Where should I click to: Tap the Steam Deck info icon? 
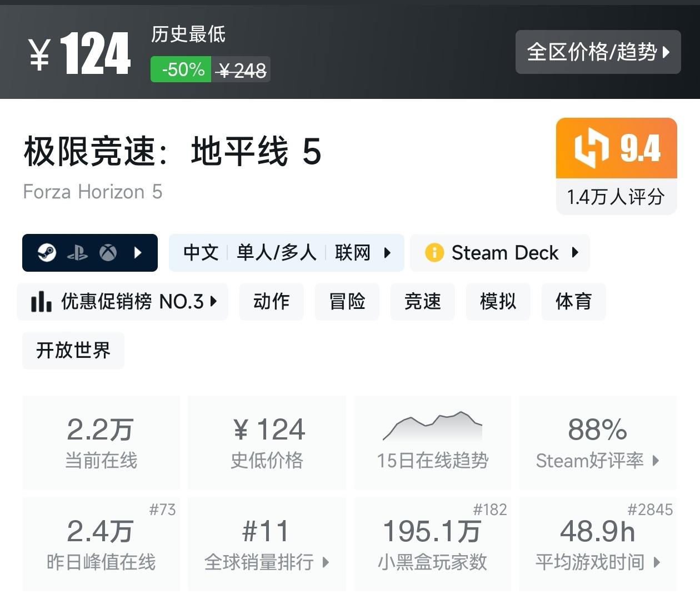[x=434, y=253]
